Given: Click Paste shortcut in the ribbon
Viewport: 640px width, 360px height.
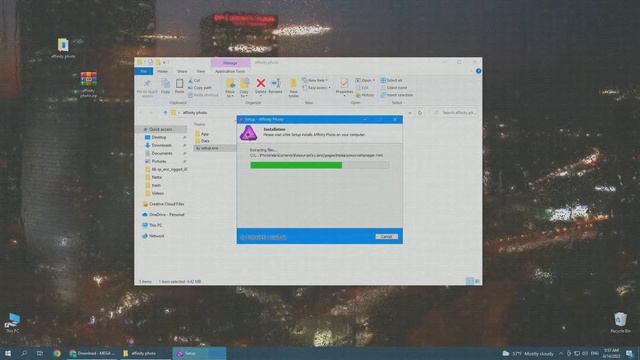Looking at the screenshot, I should (x=203, y=95).
